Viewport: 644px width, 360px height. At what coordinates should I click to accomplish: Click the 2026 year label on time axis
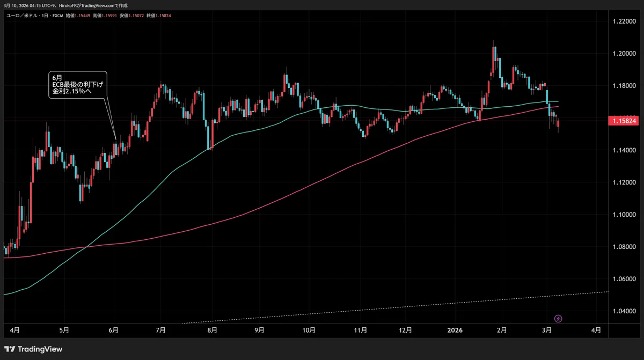point(456,330)
